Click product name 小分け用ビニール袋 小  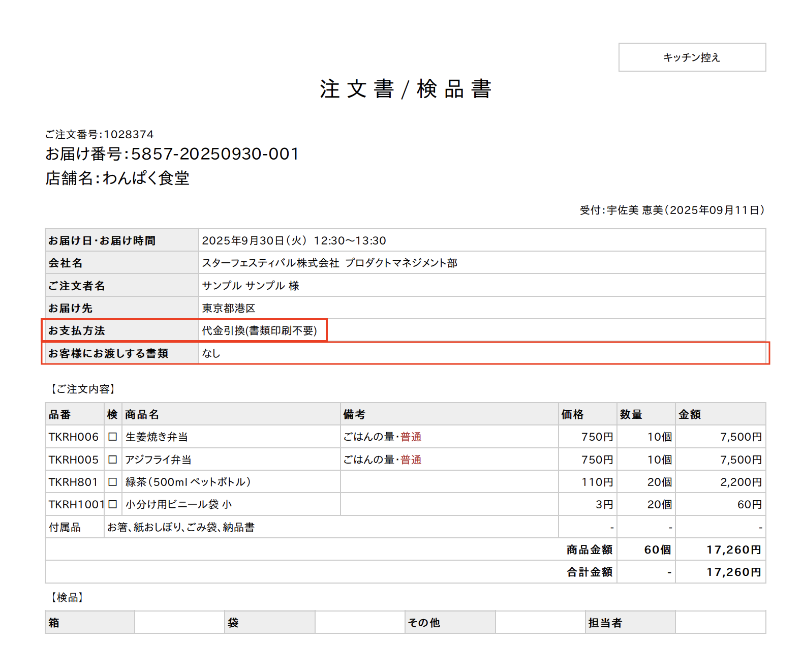[x=179, y=504]
